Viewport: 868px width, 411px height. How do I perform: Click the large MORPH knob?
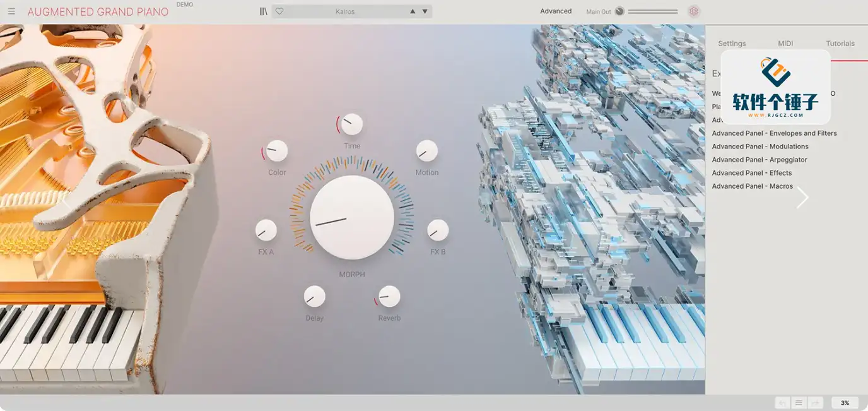point(352,218)
